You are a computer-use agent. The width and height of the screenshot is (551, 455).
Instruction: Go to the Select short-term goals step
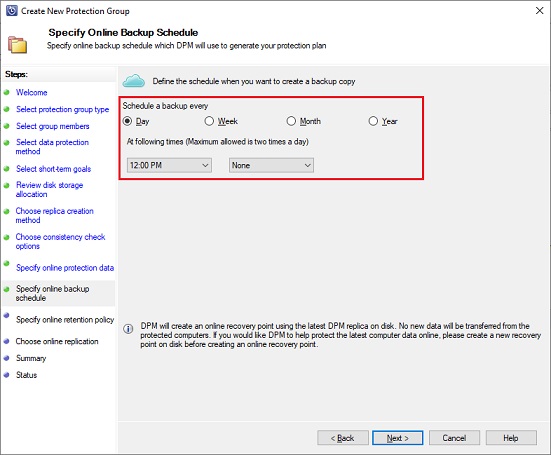point(53,169)
